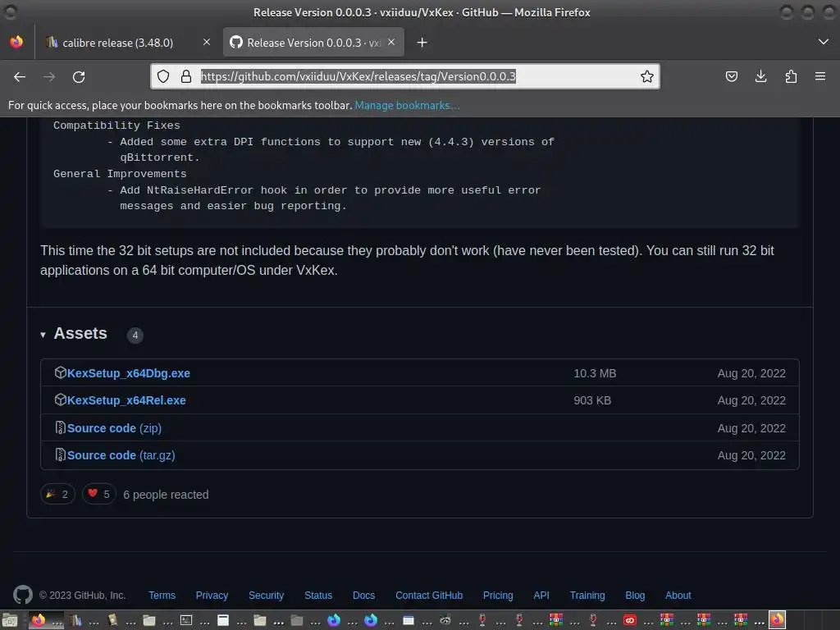Click the forward navigation arrow

pos(49,76)
